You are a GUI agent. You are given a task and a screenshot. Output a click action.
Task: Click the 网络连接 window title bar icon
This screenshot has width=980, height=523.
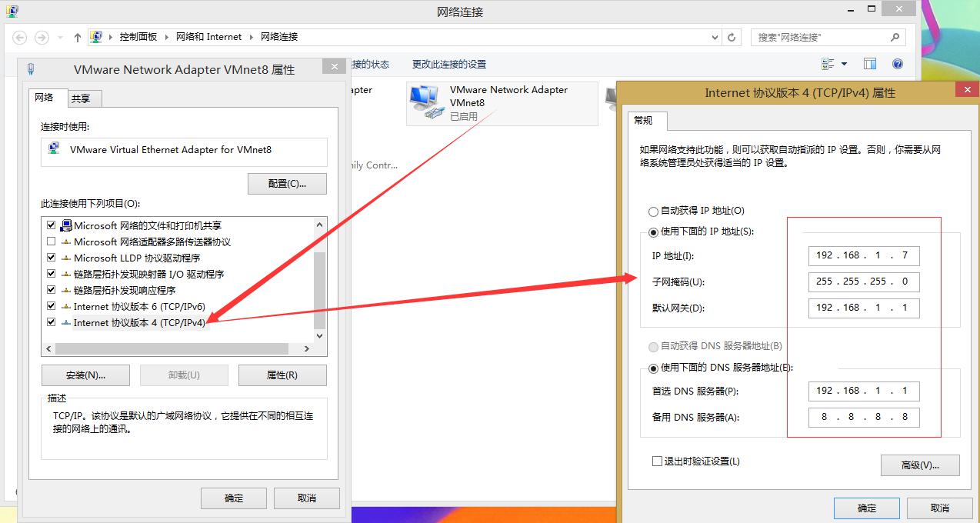[12, 12]
